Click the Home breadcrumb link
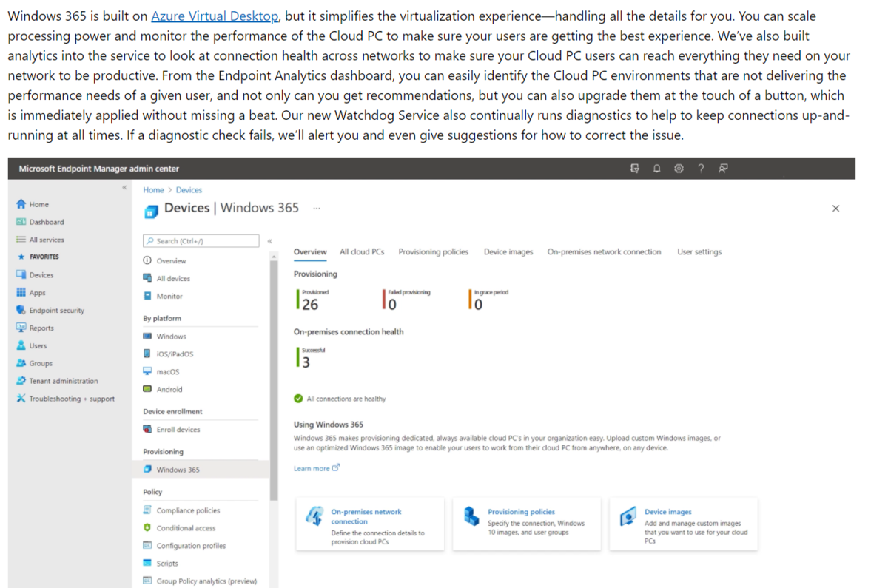Screen dimensions: 888x588 pyautogui.click(x=153, y=190)
